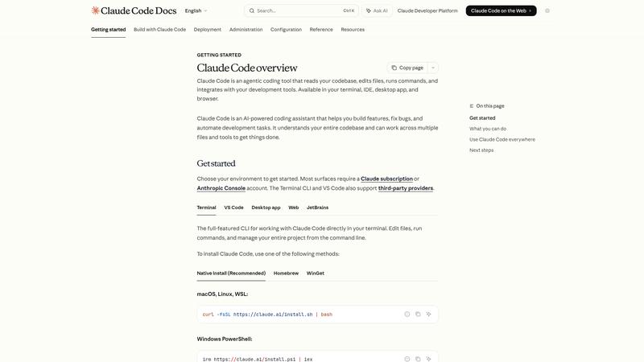This screenshot has height=362, width=644.
Task: Select the Desktop app tab
Action: [266, 208]
